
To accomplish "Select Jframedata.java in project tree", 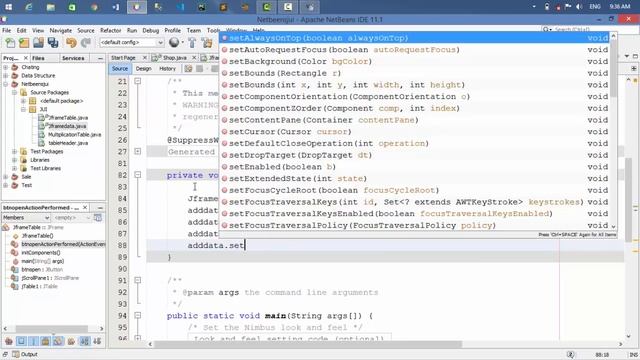I will pos(67,126).
